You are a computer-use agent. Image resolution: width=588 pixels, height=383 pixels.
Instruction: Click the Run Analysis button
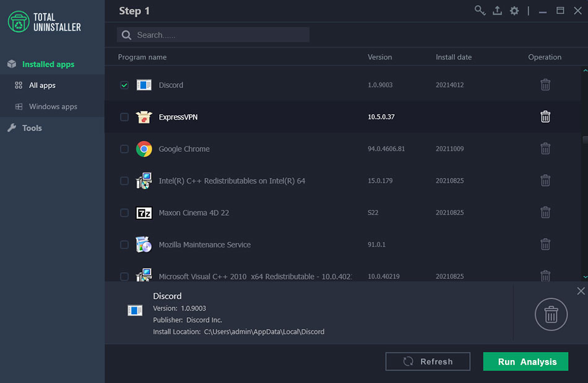525,361
